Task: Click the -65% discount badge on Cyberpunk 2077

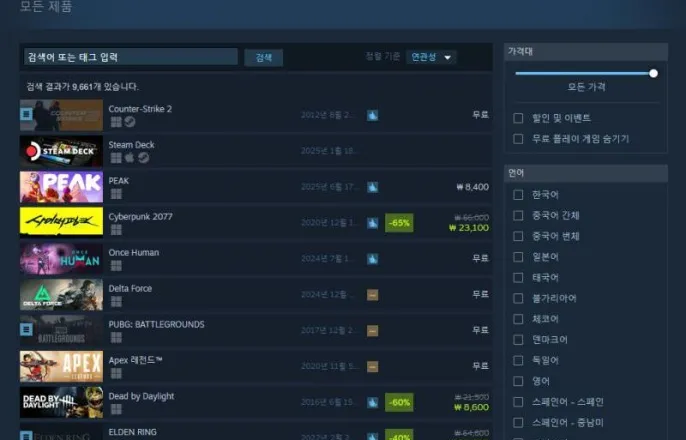Action: coord(399,223)
